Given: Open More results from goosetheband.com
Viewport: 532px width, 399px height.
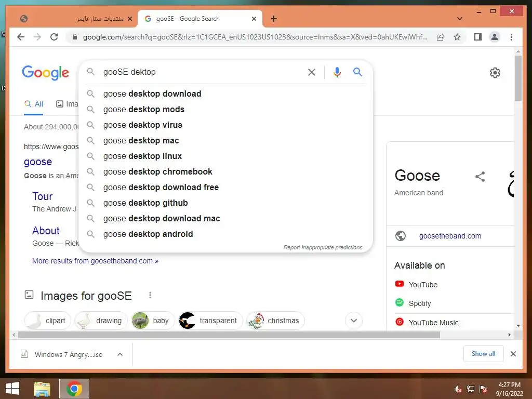Looking at the screenshot, I should pos(95,261).
